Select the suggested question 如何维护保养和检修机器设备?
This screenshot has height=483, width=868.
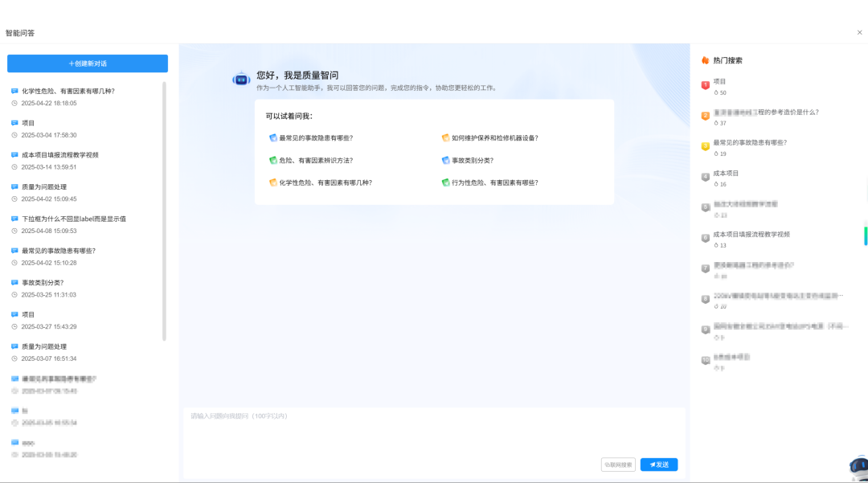tap(493, 137)
